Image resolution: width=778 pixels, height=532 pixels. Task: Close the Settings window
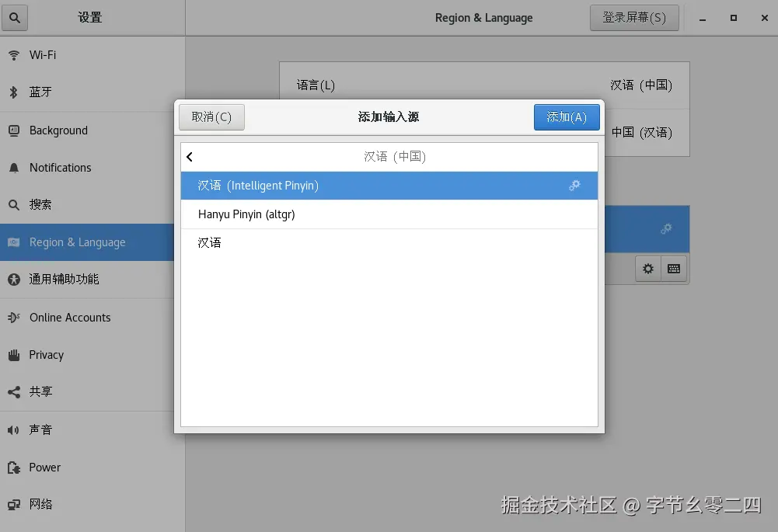(x=765, y=18)
